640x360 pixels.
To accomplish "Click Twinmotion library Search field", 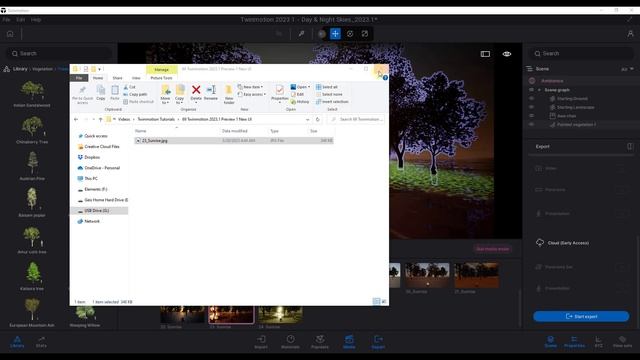I will tap(60, 53).
